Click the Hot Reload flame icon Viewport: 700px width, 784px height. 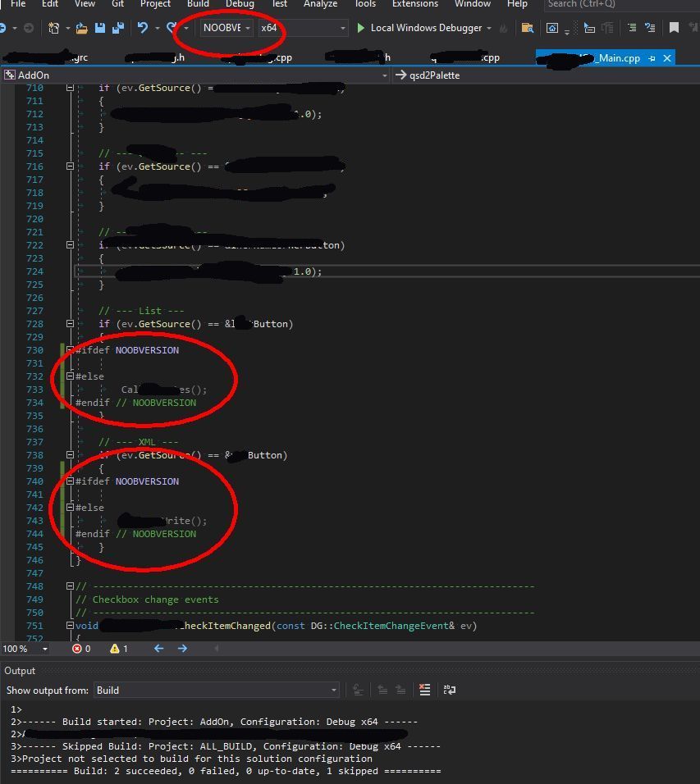tap(503, 29)
